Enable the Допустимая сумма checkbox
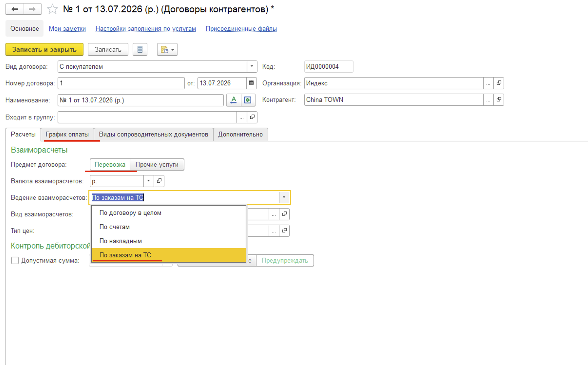Screen dimensions: 588x365 [15, 260]
